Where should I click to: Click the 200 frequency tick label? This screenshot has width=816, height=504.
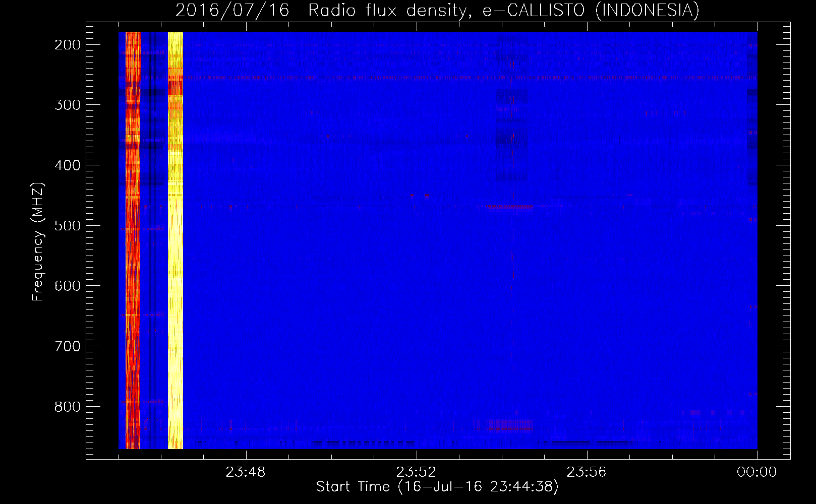(68, 45)
